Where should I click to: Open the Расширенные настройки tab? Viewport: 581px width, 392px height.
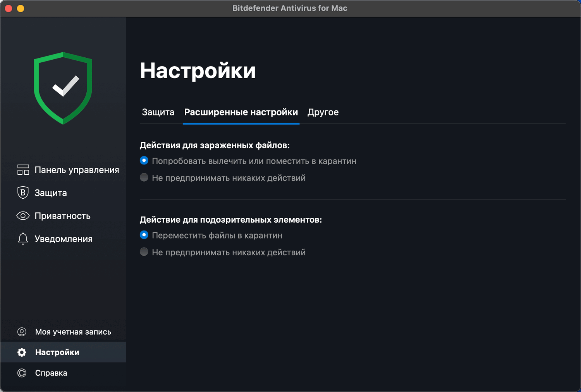click(241, 112)
